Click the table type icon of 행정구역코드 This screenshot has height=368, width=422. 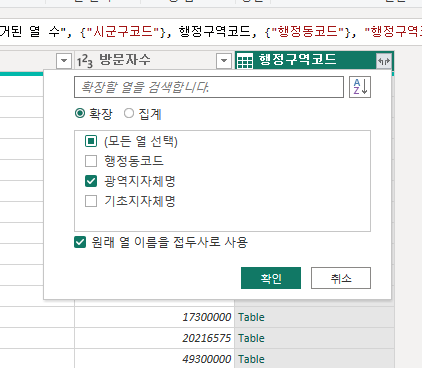pyautogui.click(x=245, y=61)
